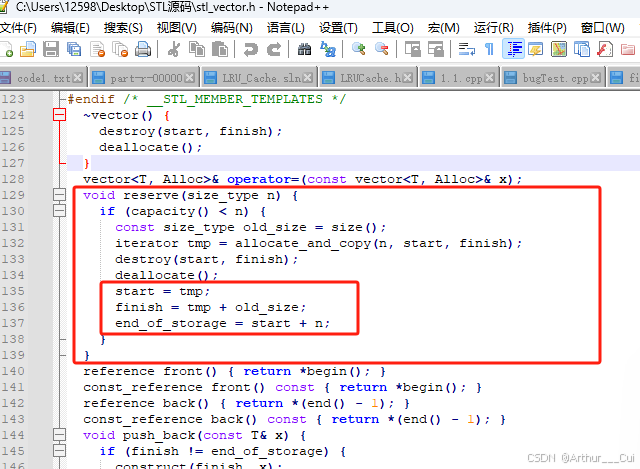Screen dimensions: 640x469
Task: Click the 'allocate_and_copy' call on line 132
Action: click(302, 243)
